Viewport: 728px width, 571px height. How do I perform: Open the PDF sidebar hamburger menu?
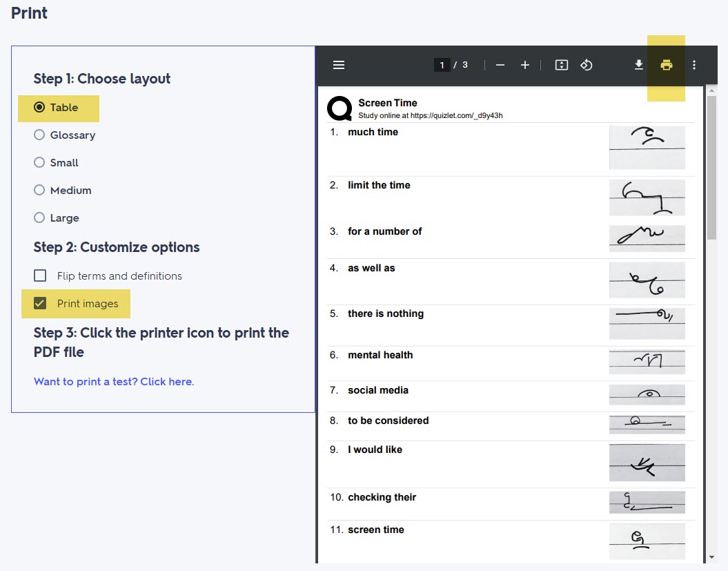click(339, 64)
